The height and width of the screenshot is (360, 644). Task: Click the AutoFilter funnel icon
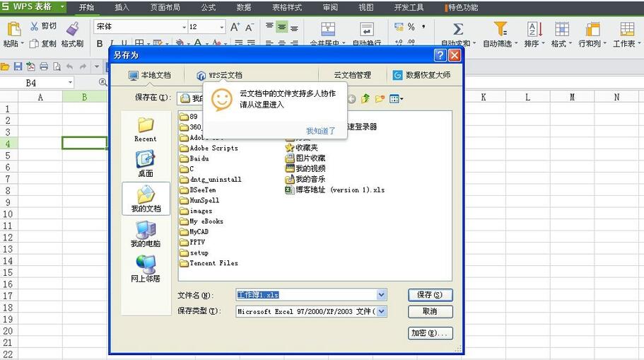tap(500, 29)
